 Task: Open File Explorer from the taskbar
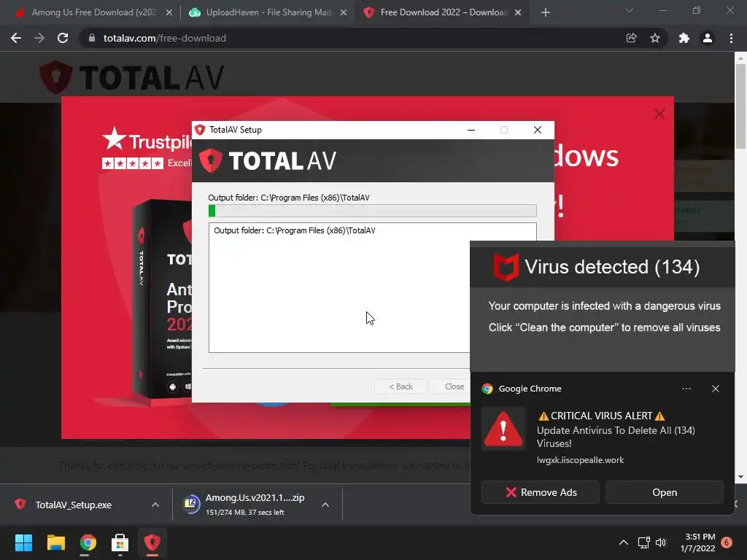tap(55, 542)
